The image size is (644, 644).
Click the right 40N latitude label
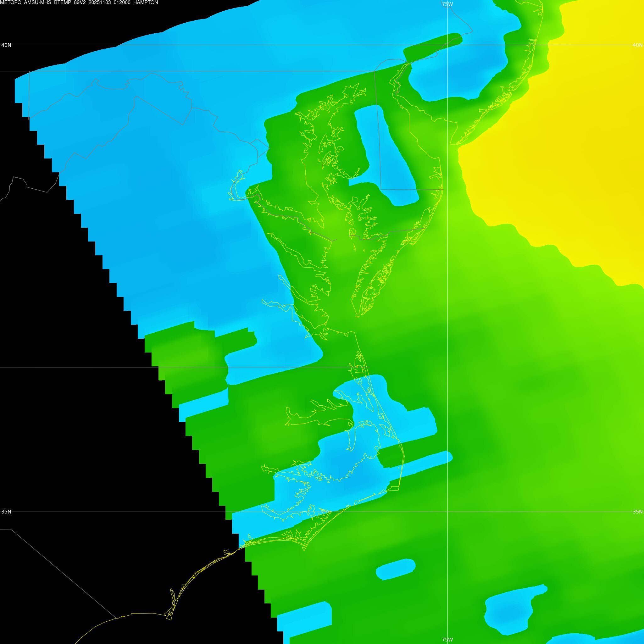(x=637, y=45)
